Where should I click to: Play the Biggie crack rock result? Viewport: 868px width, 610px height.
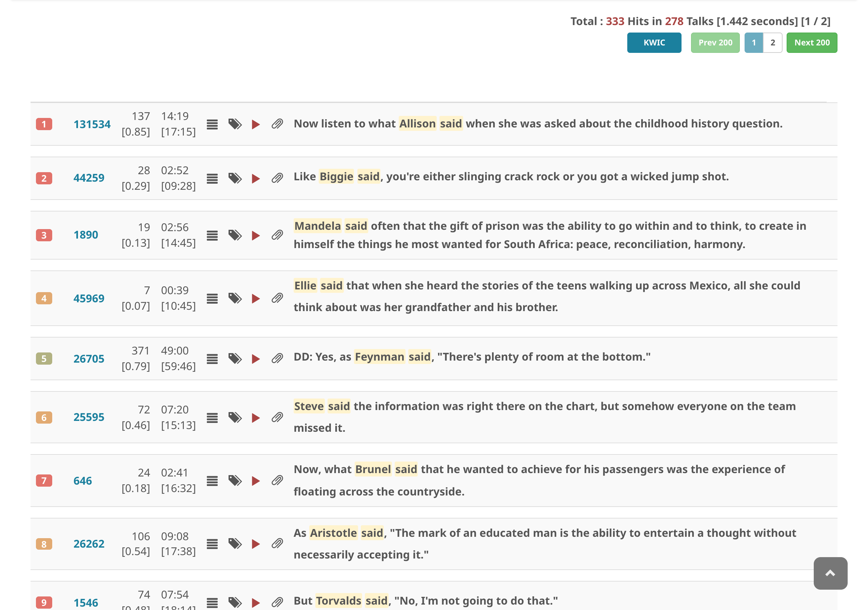(x=256, y=178)
